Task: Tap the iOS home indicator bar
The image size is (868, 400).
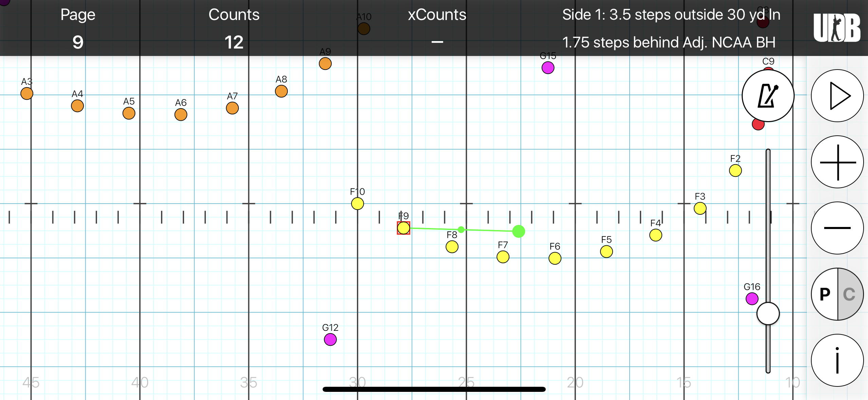Action: pos(434,389)
